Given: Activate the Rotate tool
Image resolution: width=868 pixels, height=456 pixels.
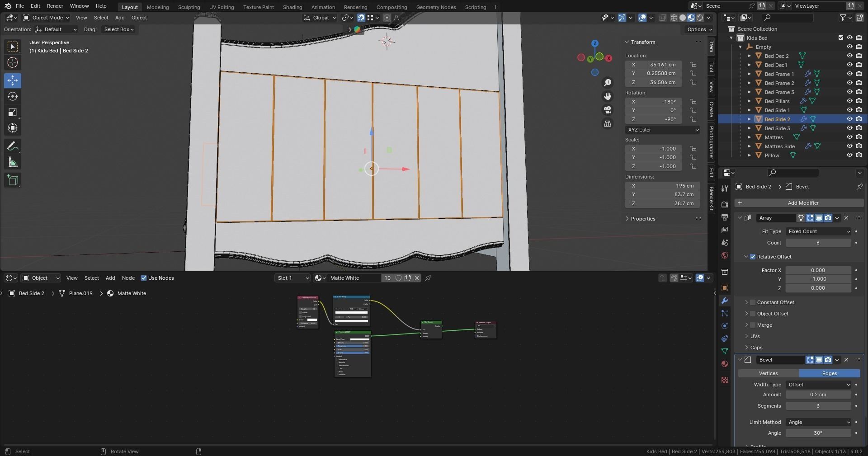Looking at the screenshot, I should click(x=13, y=96).
